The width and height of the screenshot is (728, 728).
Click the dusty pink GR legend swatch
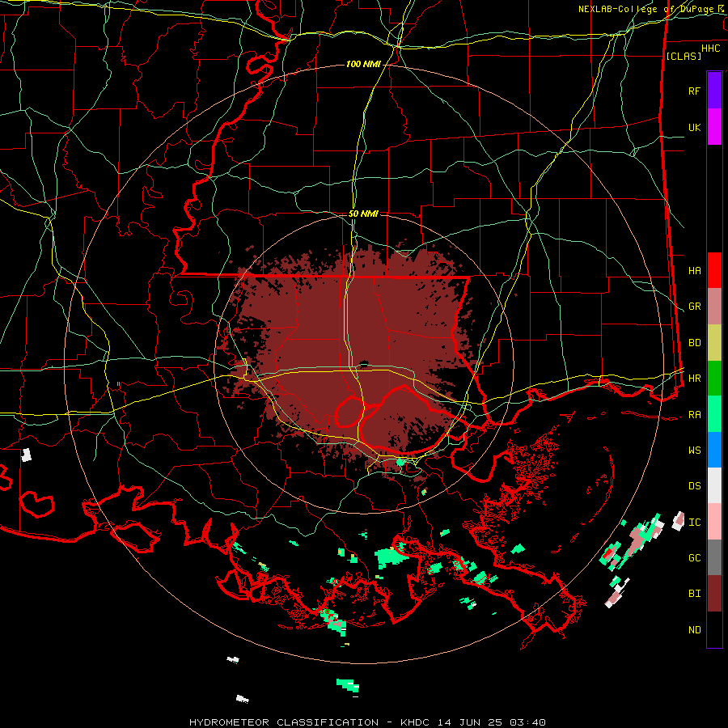click(714, 307)
